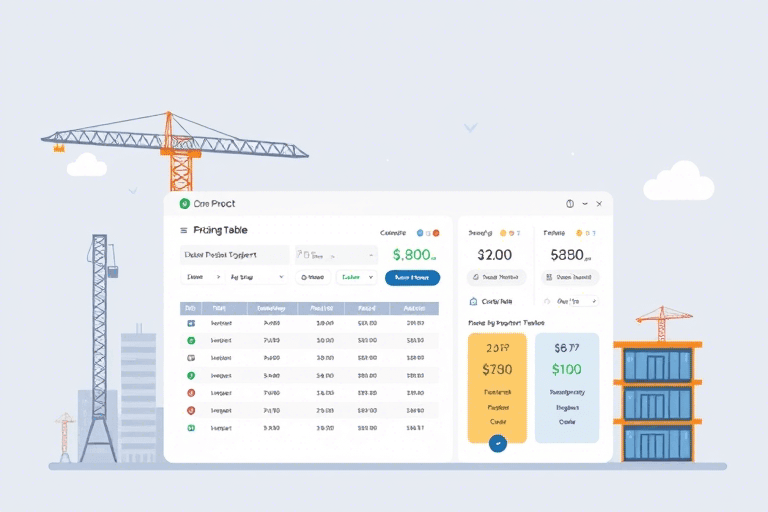Click the red circle icon in fifth table row
The height and width of the screenshot is (512, 768).
pyautogui.click(x=191, y=393)
